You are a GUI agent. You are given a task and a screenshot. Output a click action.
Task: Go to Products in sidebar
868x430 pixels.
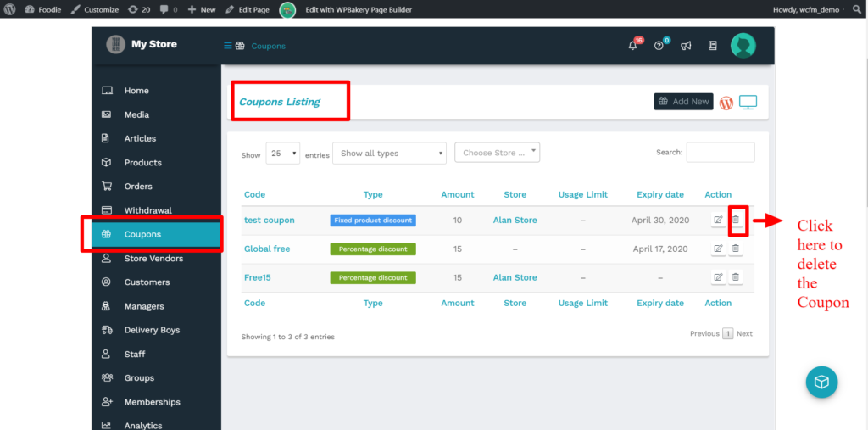point(142,163)
